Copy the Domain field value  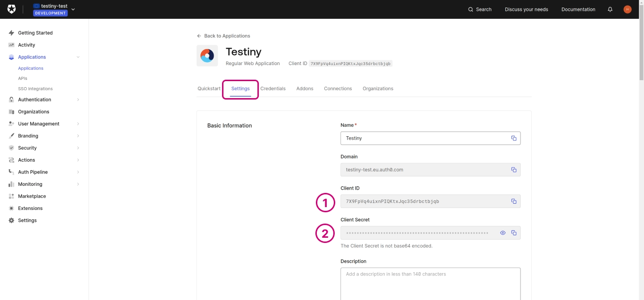click(513, 170)
